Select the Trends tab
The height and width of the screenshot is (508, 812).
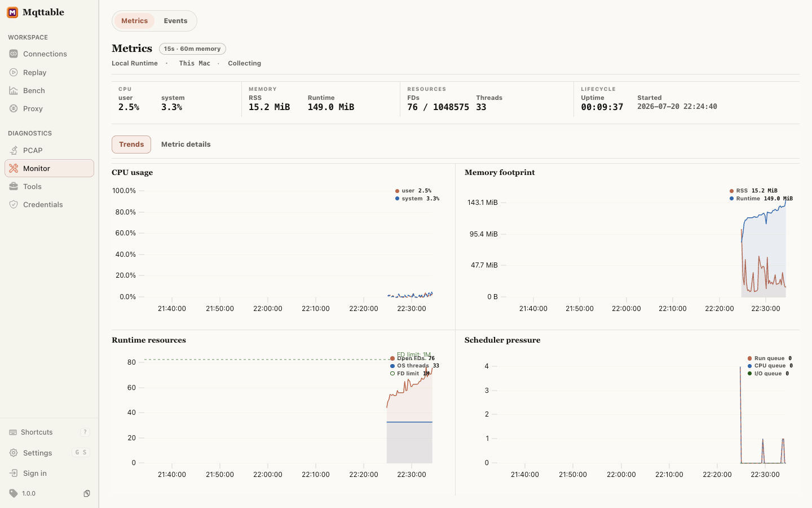coord(131,144)
